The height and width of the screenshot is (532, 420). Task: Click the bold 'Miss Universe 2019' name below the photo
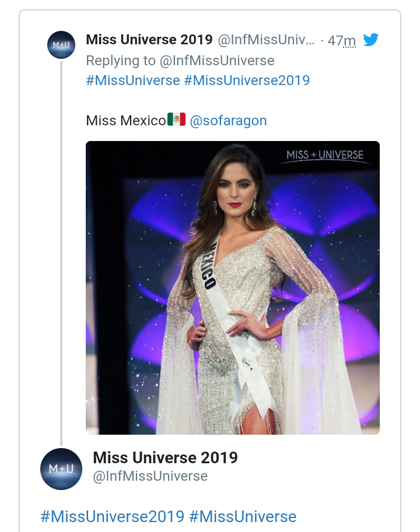pos(165,457)
